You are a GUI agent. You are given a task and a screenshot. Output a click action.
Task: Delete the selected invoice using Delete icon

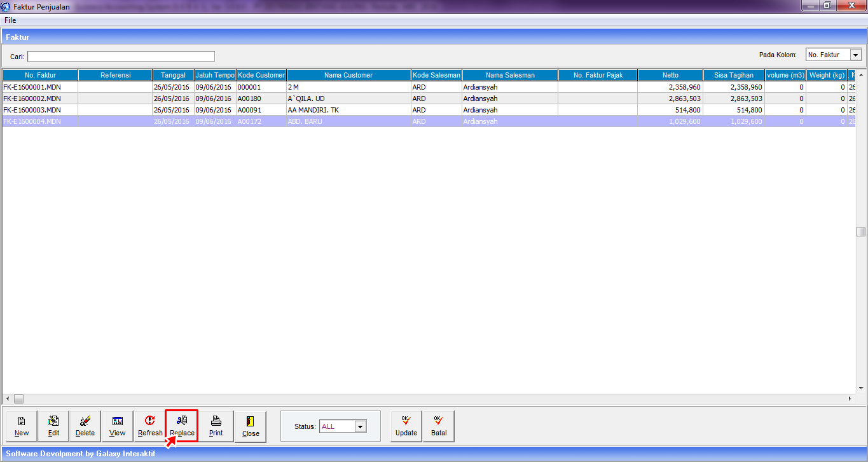pos(85,426)
